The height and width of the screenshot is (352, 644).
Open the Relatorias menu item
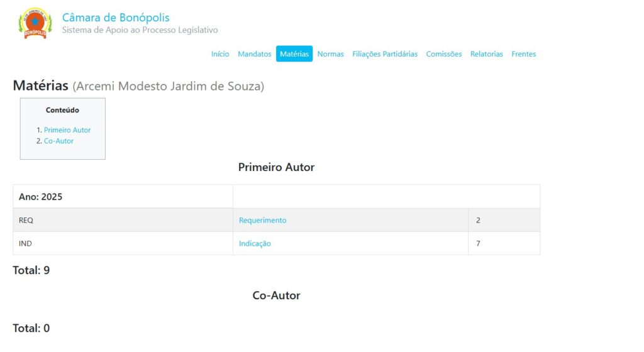point(487,54)
